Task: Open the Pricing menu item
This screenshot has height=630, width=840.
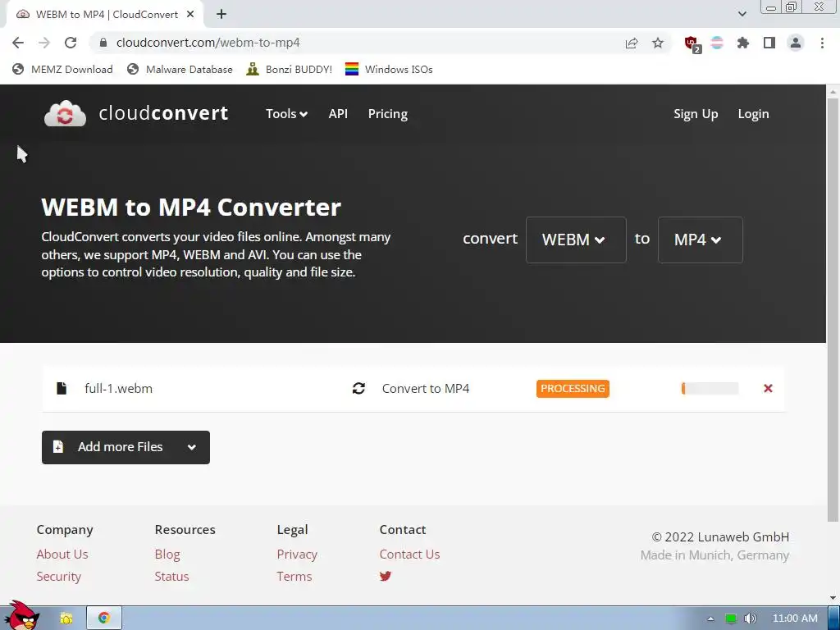Action: [388, 113]
